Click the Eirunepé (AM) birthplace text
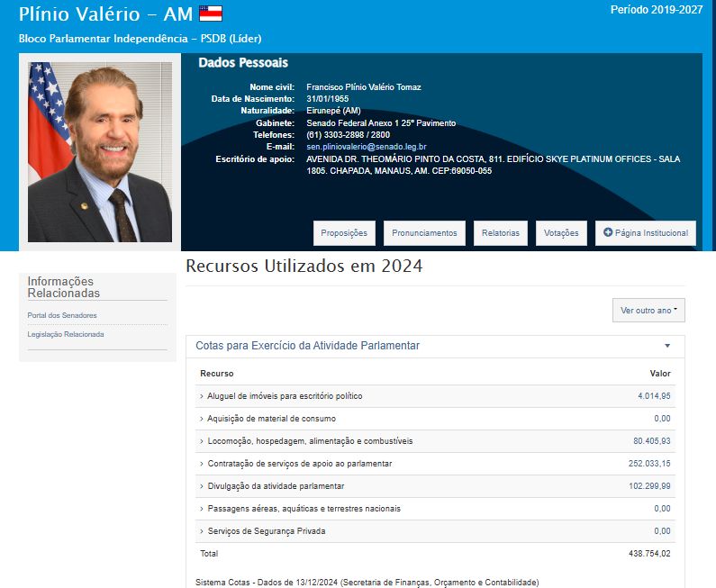716x588 pixels. coord(333,111)
